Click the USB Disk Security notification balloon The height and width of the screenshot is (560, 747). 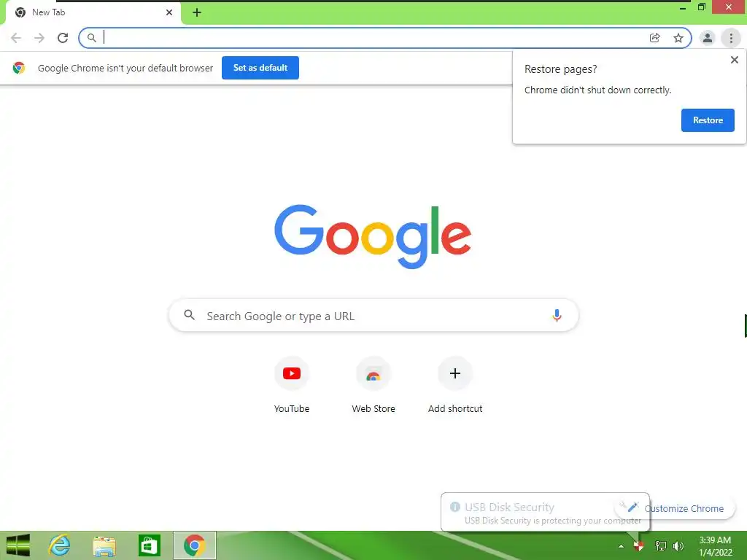tap(545, 513)
